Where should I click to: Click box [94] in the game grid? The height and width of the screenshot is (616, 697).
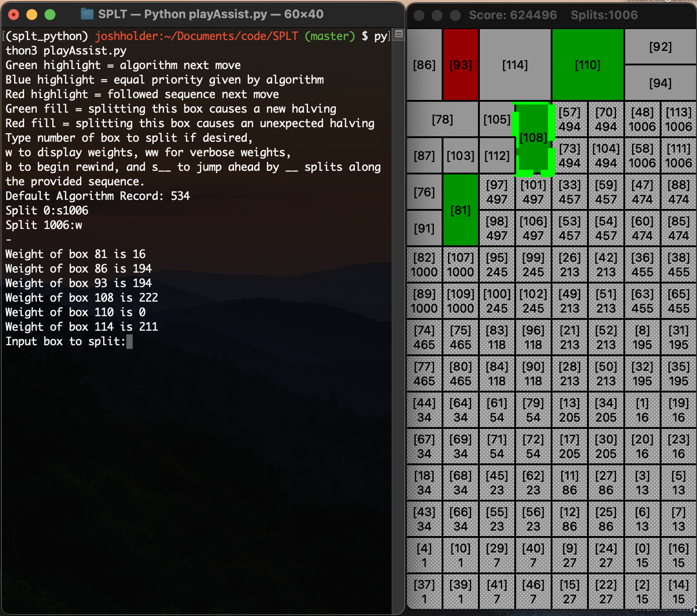[661, 83]
